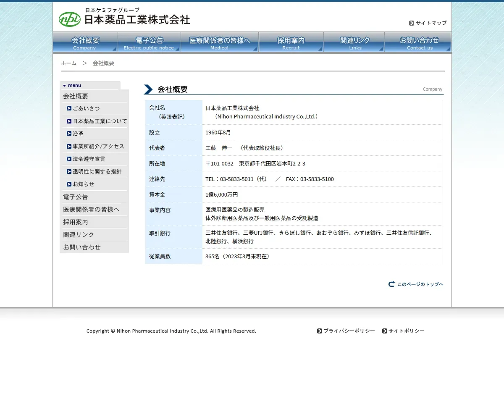Click the 工藤 伸一 representative value
Viewport: 504px width, 420px height.
tap(246, 148)
